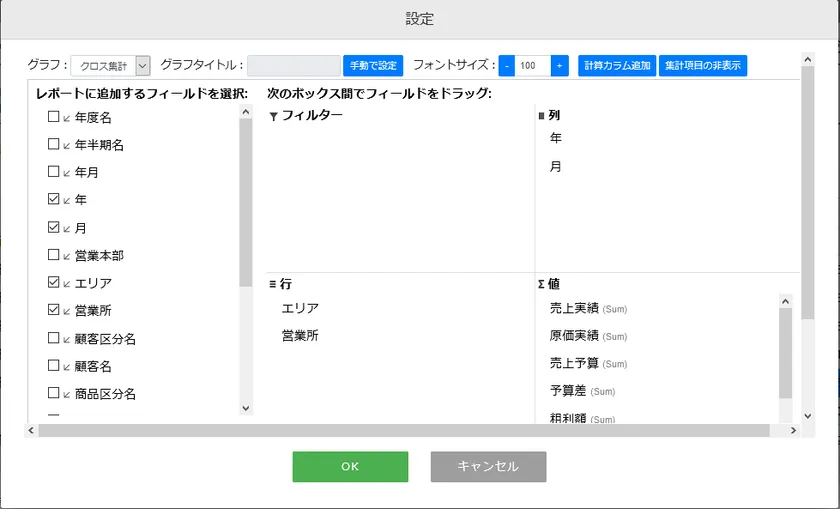The height and width of the screenshot is (509, 840).
Task: Click the plus font size button
Action: (x=559, y=66)
